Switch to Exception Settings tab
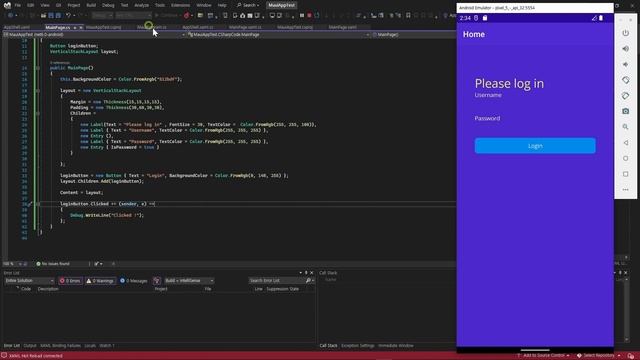The image size is (640, 360). [358, 346]
